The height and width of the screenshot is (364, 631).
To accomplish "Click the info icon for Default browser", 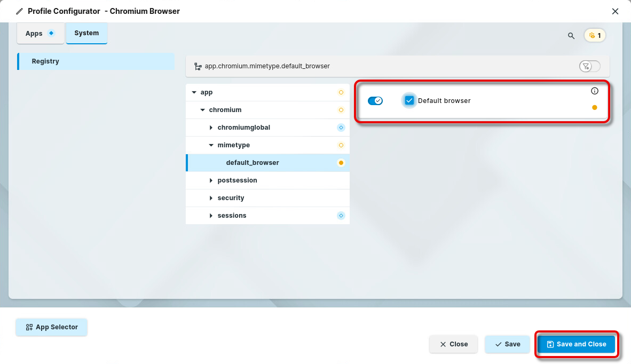I will [595, 91].
